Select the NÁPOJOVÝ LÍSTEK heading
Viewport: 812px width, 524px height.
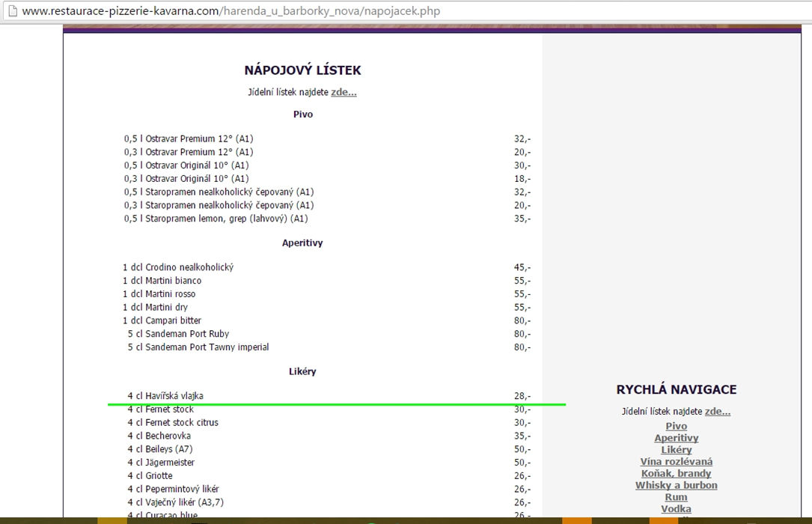(x=302, y=70)
